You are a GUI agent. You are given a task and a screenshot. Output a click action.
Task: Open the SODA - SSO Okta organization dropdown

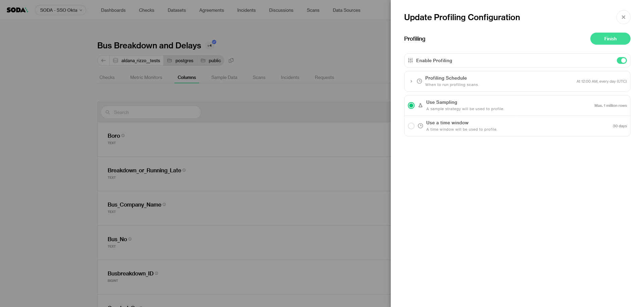(x=60, y=10)
